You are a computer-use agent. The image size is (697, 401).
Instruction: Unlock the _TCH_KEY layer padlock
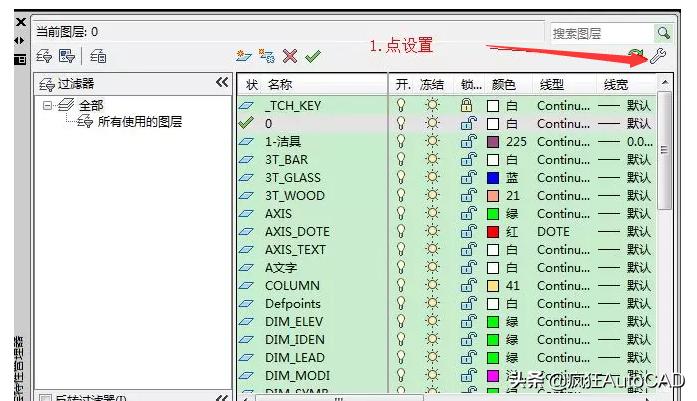tap(466, 105)
